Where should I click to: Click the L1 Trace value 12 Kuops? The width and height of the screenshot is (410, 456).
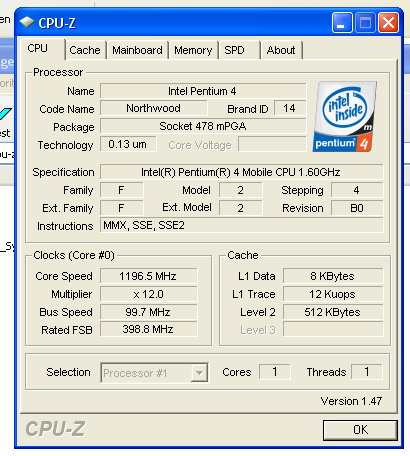(x=333, y=294)
